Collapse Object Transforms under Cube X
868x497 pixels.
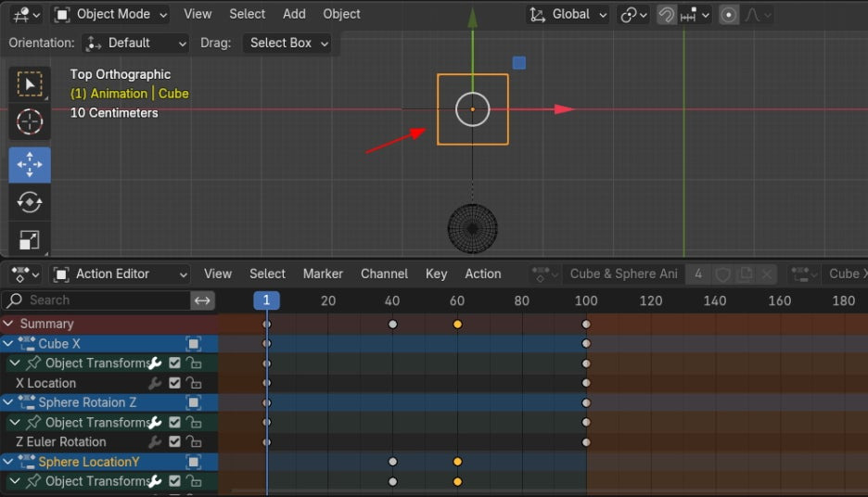[15, 363]
